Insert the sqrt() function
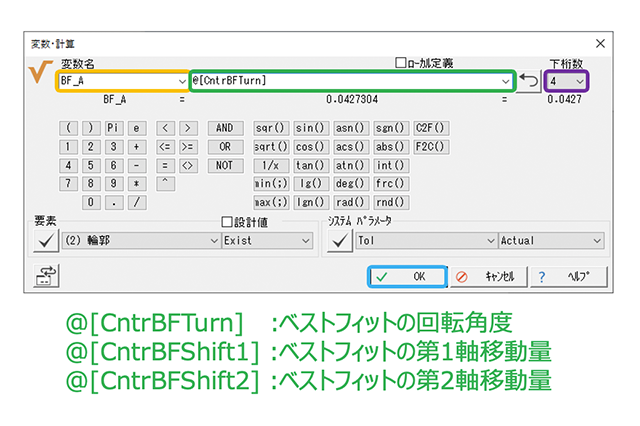Viewport: 640px width, 426px height. pyautogui.click(x=271, y=147)
